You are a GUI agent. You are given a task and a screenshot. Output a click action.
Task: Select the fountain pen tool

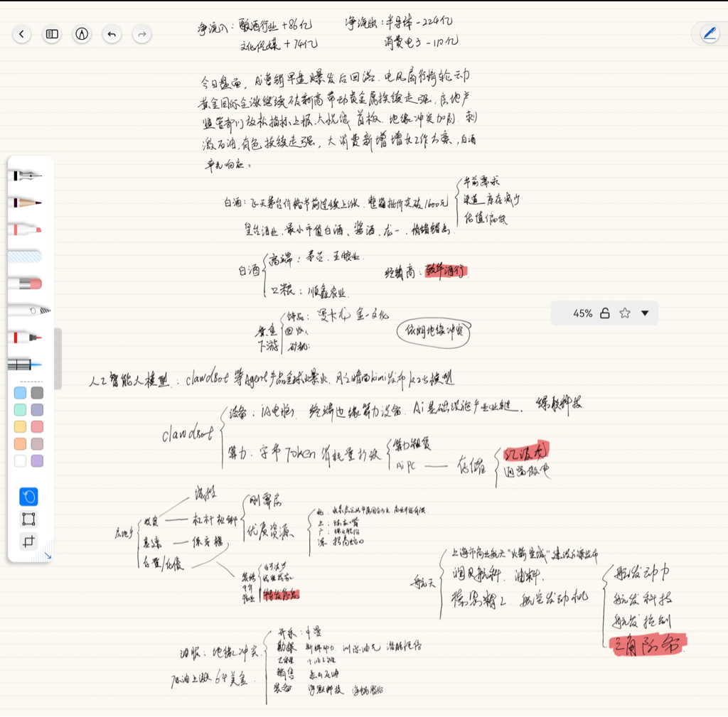[26, 176]
